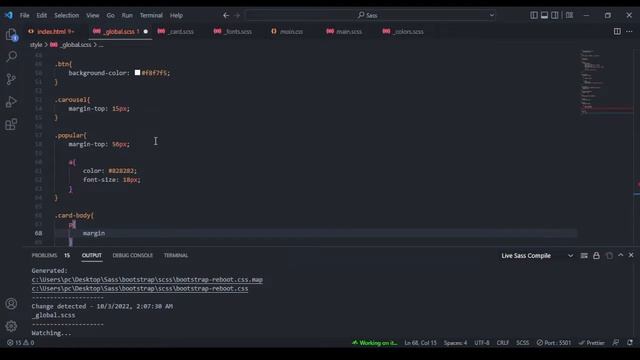Toggle secondary side bar layout icon

[x=555, y=15]
